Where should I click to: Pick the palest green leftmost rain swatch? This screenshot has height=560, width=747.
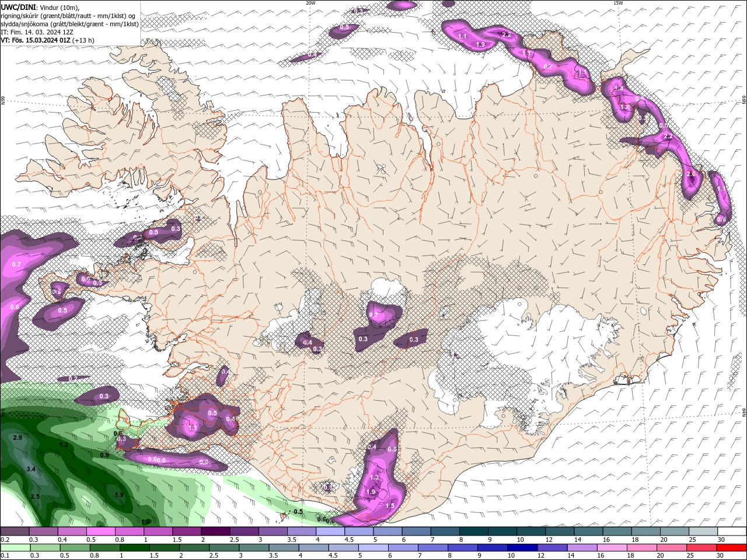(x=15, y=548)
